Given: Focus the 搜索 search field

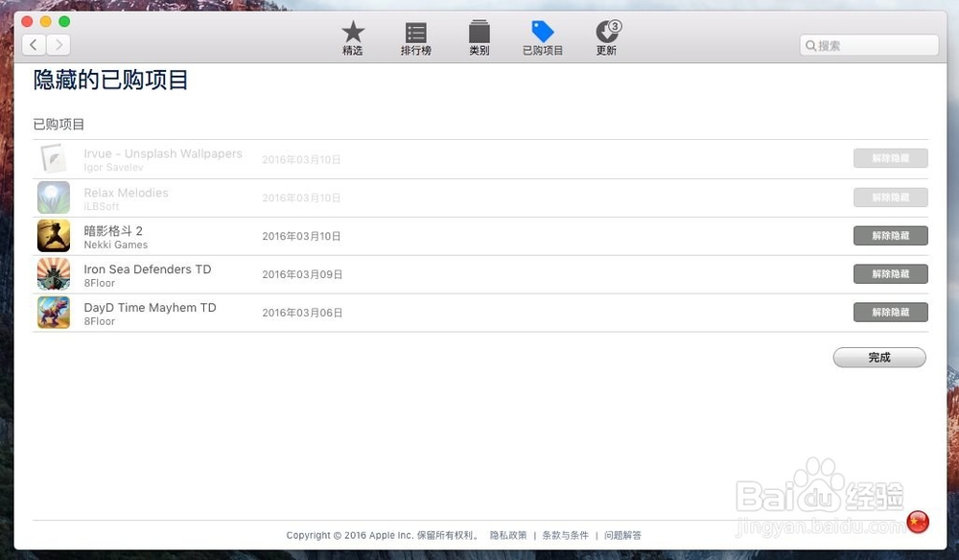Looking at the screenshot, I should pyautogui.click(x=869, y=45).
